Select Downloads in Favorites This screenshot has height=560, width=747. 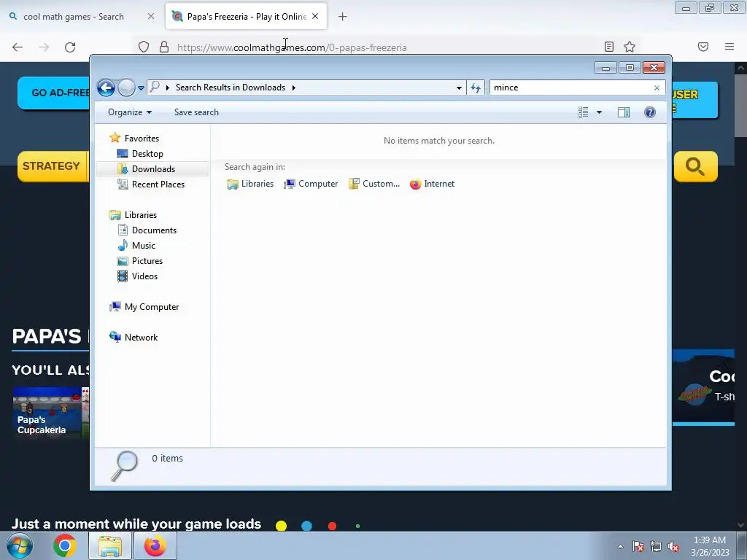pyautogui.click(x=152, y=169)
